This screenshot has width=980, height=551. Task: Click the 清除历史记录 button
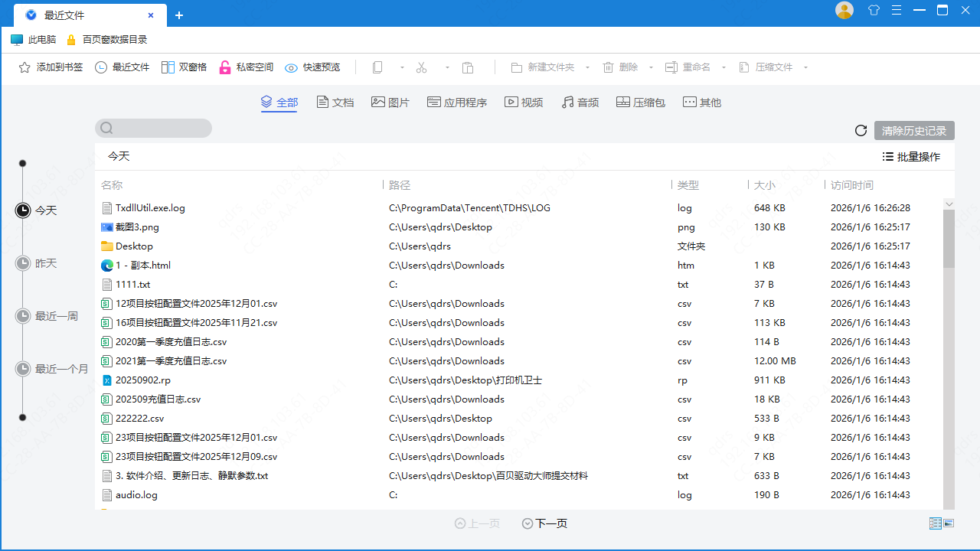[x=913, y=130]
